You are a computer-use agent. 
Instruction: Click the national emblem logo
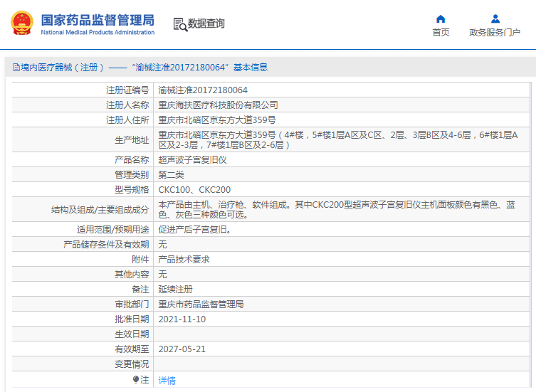pyautogui.click(x=22, y=23)
